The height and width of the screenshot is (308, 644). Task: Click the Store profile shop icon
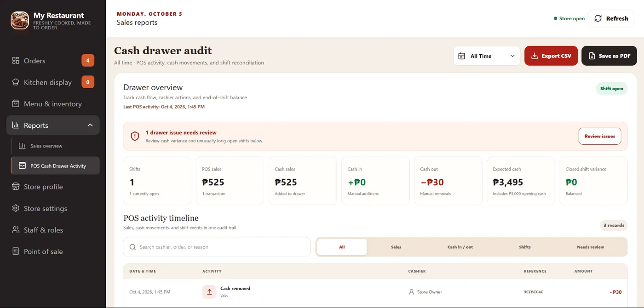[x=16, y=187]
